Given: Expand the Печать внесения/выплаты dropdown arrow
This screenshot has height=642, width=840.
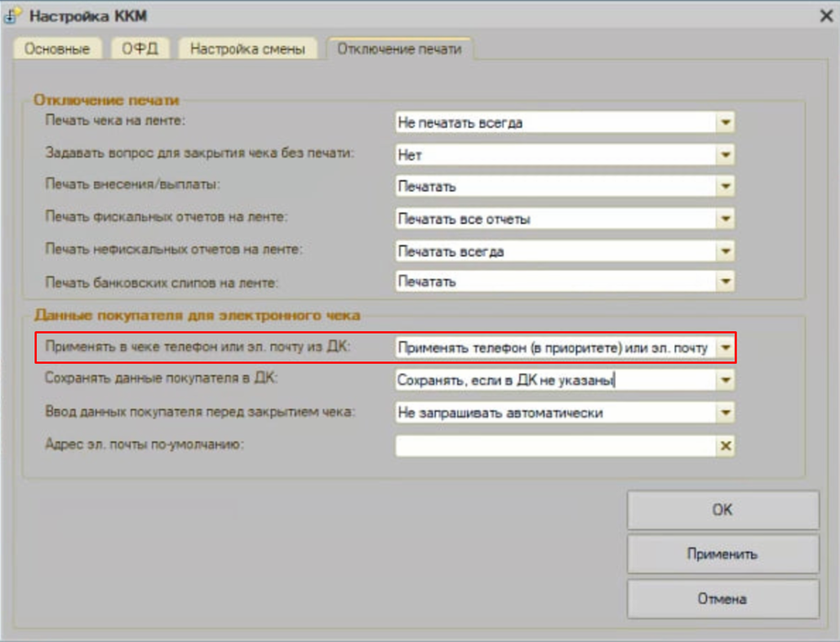Looking at the screenshot, I should 726,187.
